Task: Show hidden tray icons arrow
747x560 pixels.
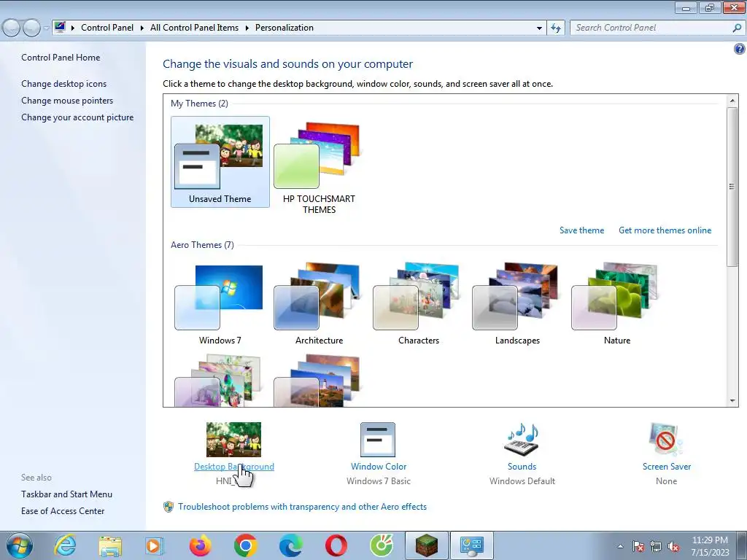Action: pyautogui.click(x=620, y=546)
